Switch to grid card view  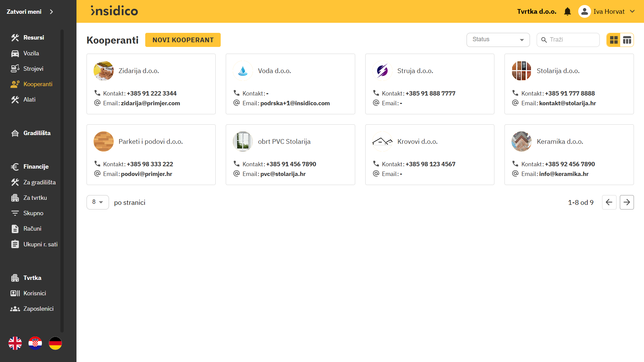613,40
